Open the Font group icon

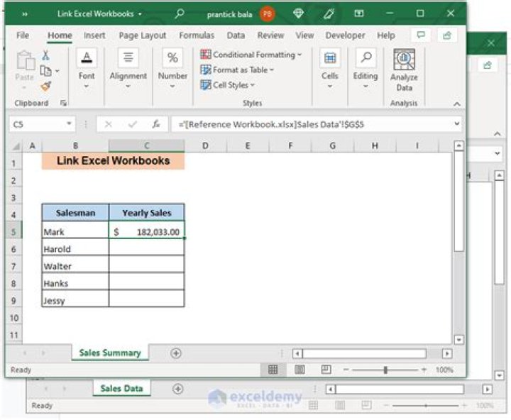point(87,58)
